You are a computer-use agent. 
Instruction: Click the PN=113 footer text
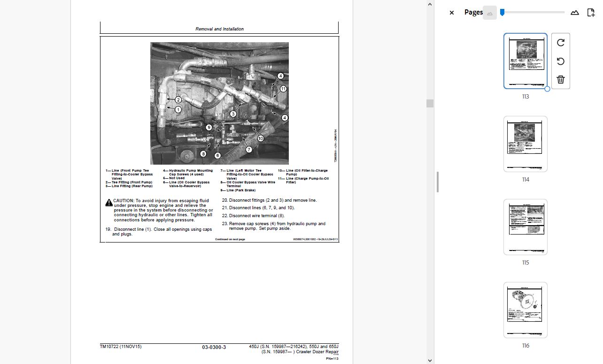coord(332,359)
